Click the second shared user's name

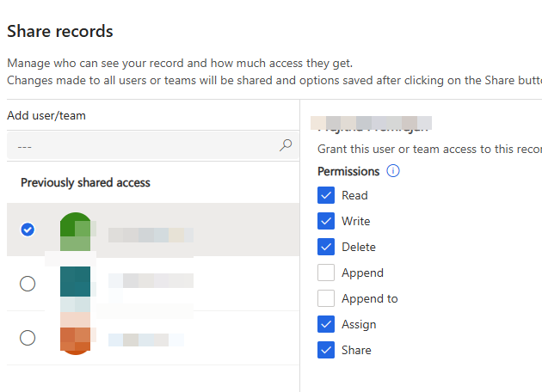click(x=151, y=281)
